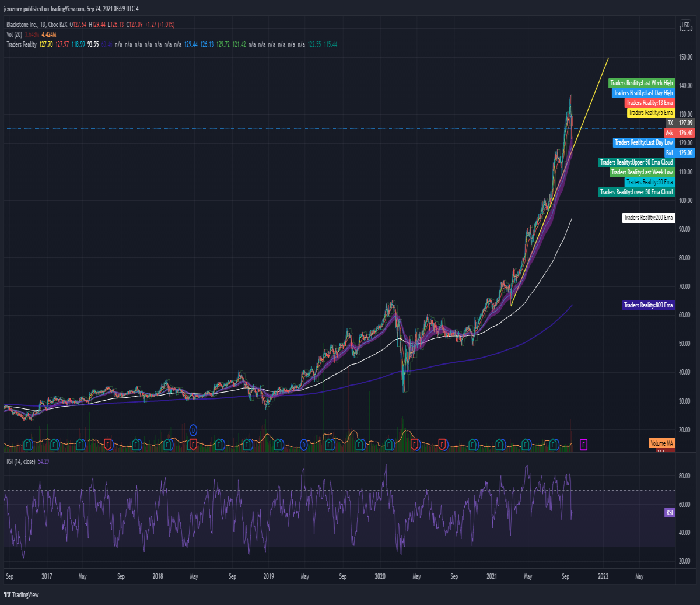Click the white Traders Reality:200 Ema label
The width and height of the screenshot is (700, 605).
[x=648, y=218]
